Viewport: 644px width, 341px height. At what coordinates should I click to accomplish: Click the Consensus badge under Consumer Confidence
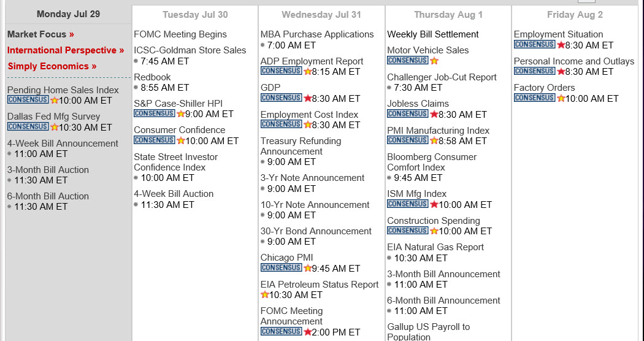click(155, 140)
